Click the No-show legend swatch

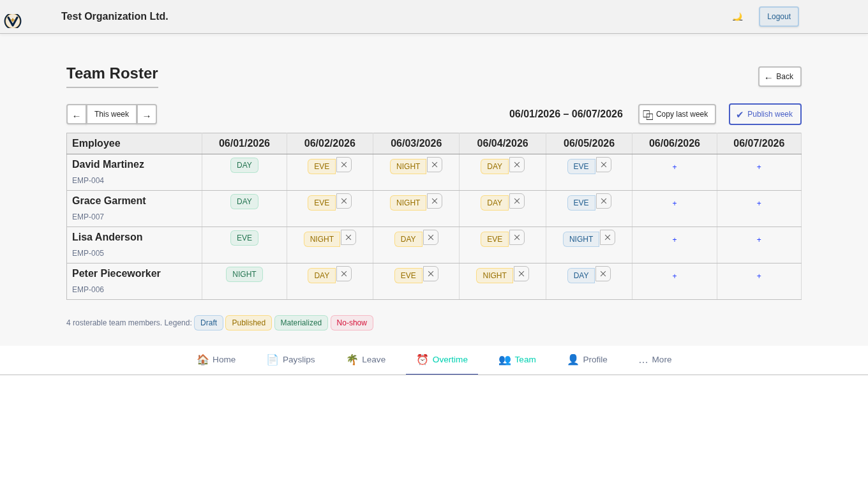point(352,323)
